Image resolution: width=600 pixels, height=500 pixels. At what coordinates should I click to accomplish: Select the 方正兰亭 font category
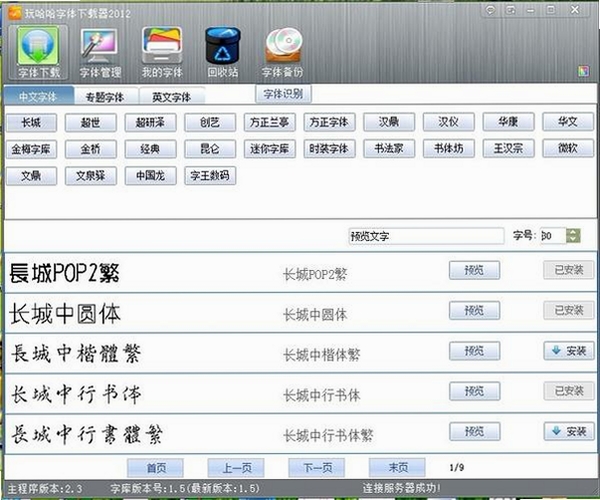click(269, 122)
